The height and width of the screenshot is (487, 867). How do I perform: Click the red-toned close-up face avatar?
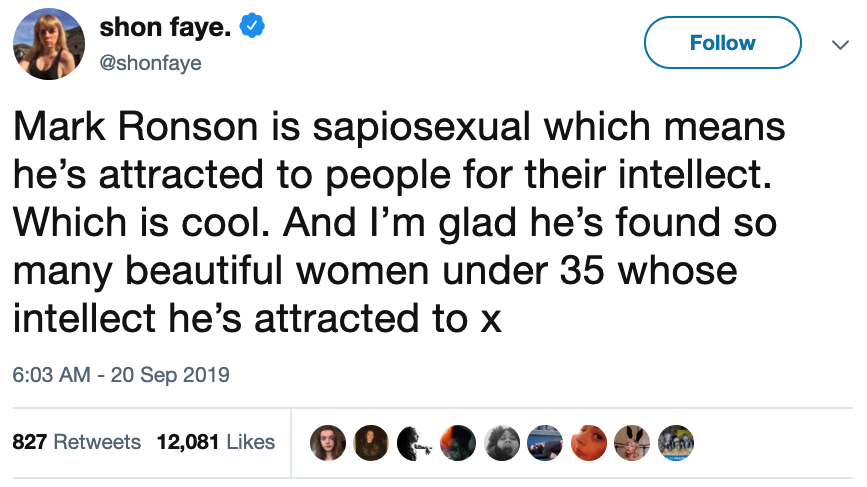587,441
